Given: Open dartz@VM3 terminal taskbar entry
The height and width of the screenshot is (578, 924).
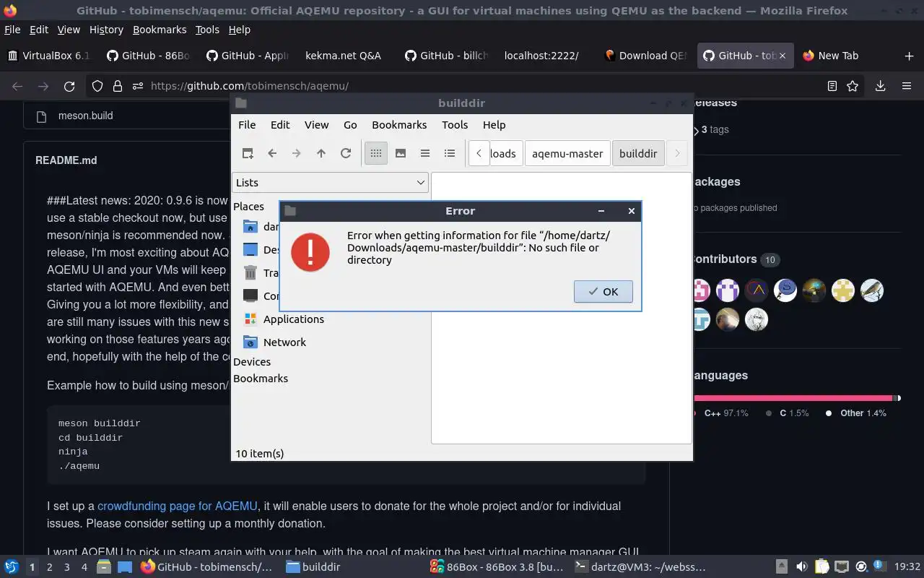Looking at the screenshot, I should click(640, 567).
